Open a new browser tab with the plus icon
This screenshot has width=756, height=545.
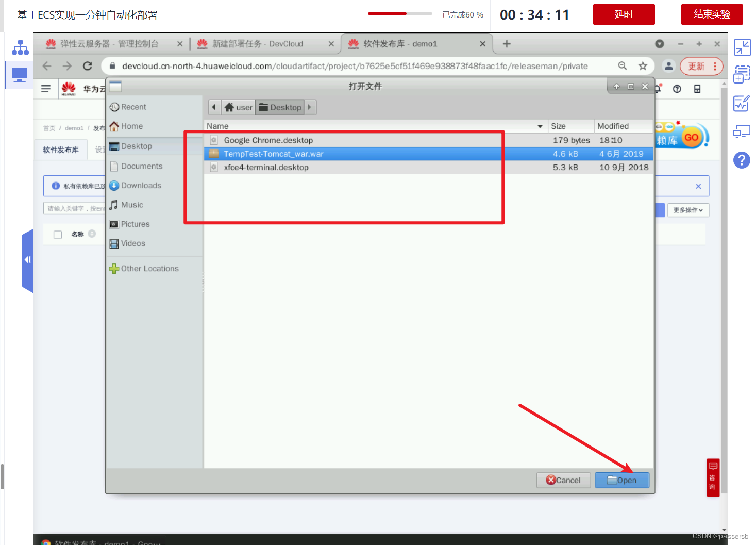(507, 44)
